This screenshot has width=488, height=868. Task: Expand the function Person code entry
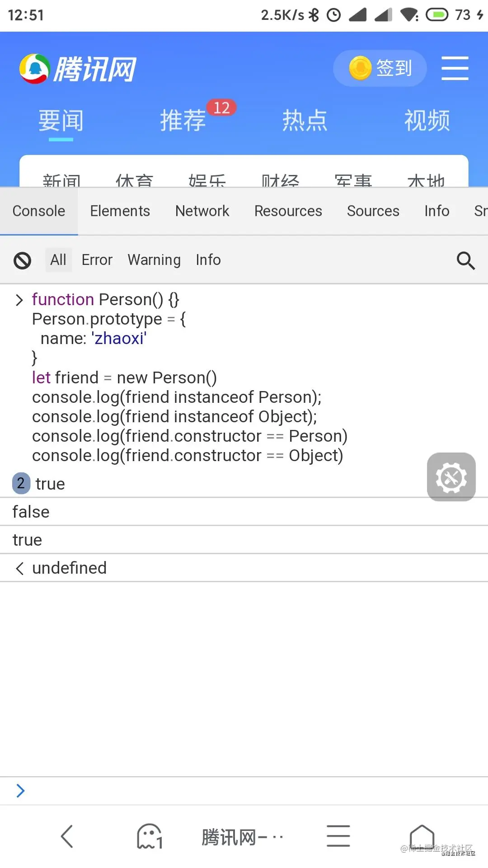[x=19, y=300]
